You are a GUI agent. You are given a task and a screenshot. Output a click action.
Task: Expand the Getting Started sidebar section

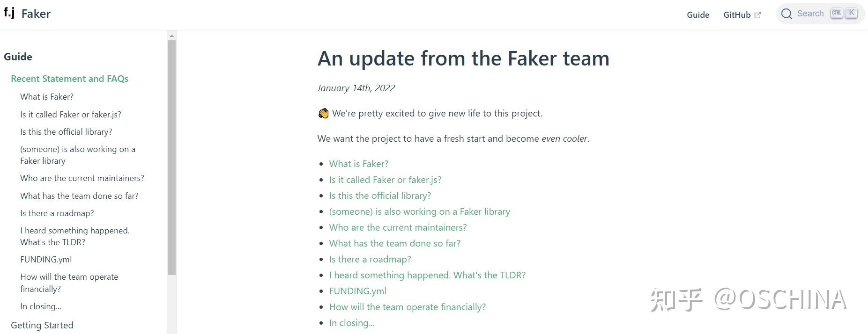pyautogui.click(x=42, y=325)
